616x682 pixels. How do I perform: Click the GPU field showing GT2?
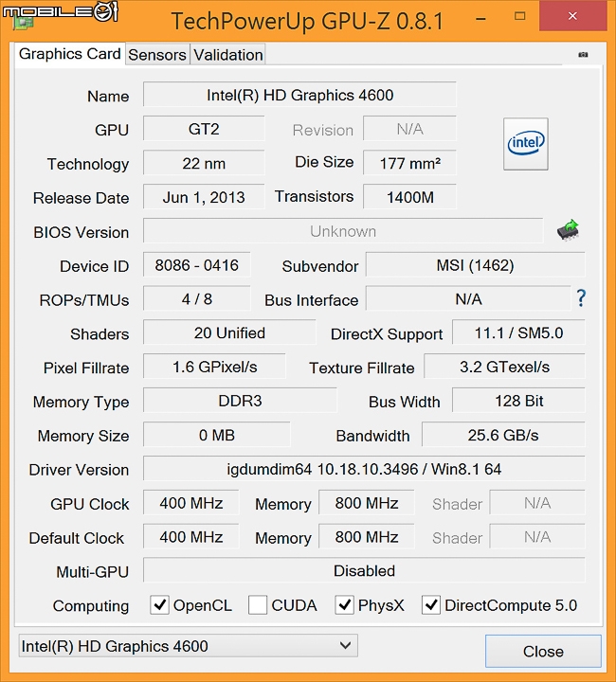[x=204, y=129]
